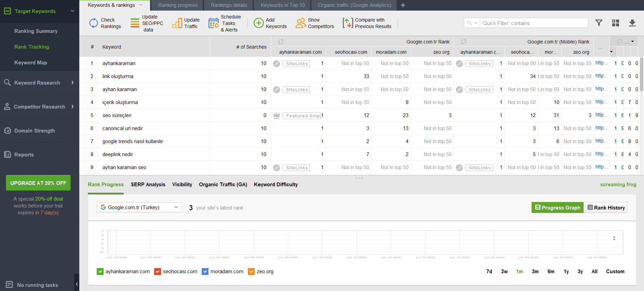Open the column options arrow below header
Image resolution: width=644 pixels, height=291 pixels.
click(611, 52)
